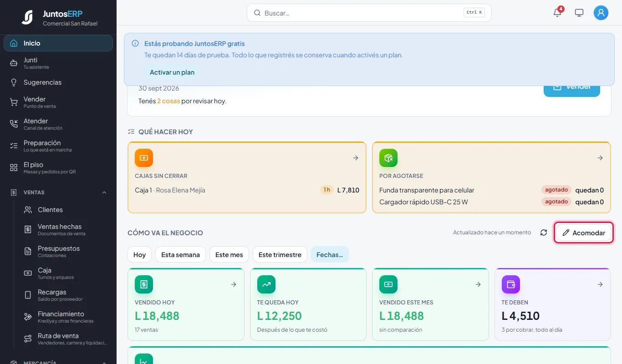Open Preparación in sidebar
622x364 pixels.
[x=58, y=146]
